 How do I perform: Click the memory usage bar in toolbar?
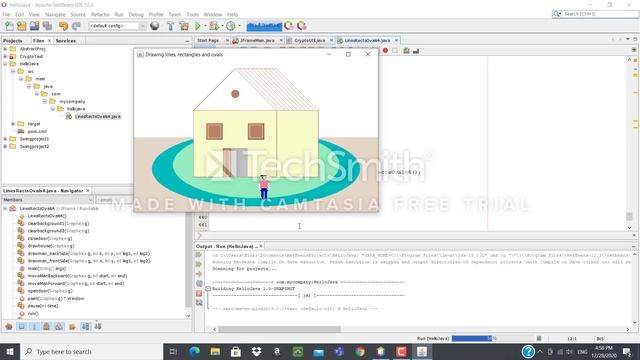264,26
